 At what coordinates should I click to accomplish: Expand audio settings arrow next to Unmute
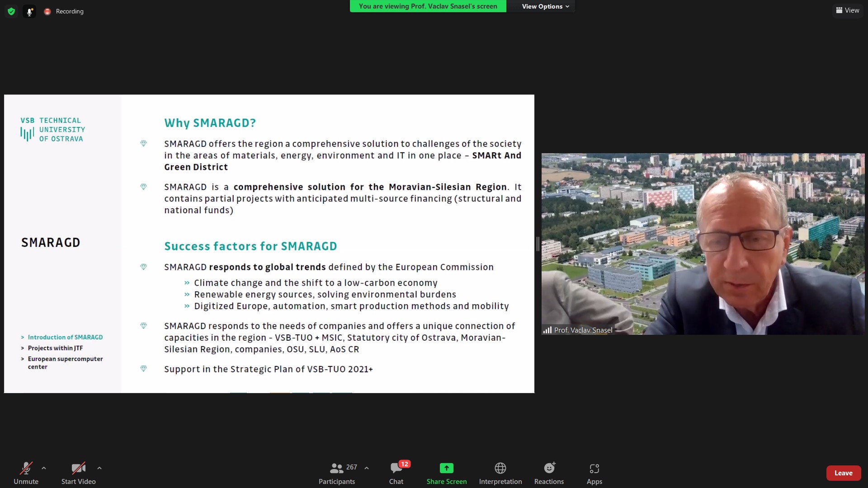[x=44, y=468]
